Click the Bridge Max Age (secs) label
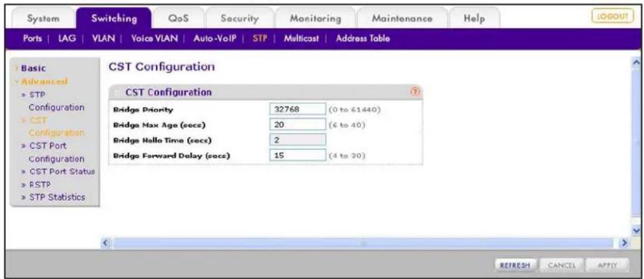 coord(158,125)
